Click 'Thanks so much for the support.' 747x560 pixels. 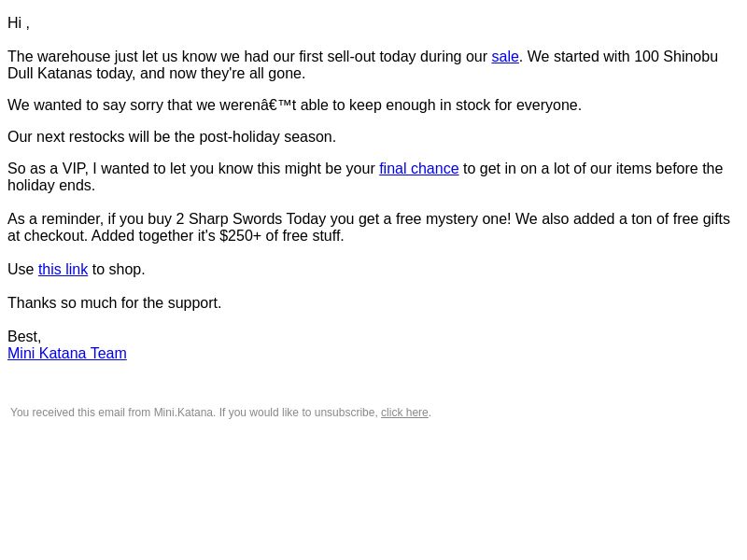pos(114,303)
